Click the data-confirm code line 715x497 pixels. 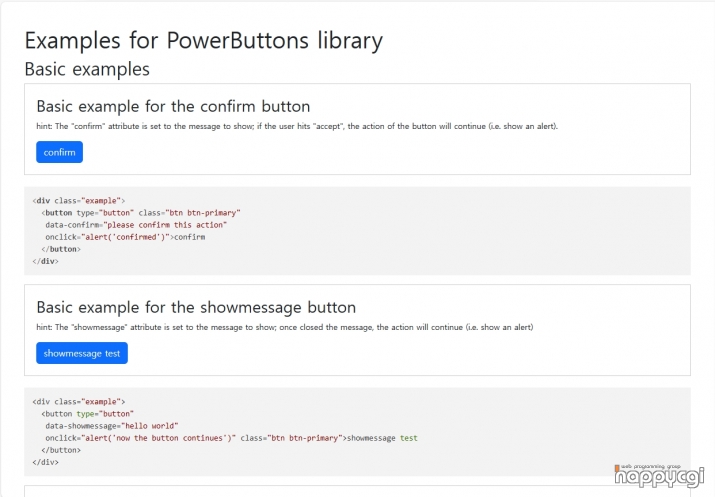136,225
